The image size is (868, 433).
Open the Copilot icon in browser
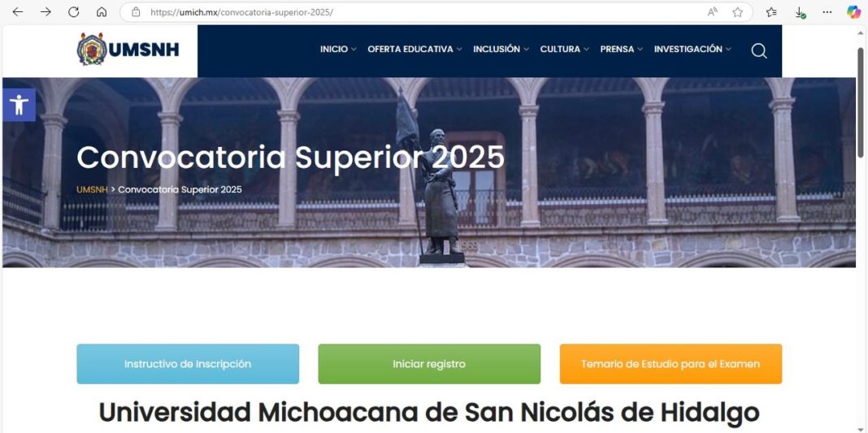coord(853,11)
